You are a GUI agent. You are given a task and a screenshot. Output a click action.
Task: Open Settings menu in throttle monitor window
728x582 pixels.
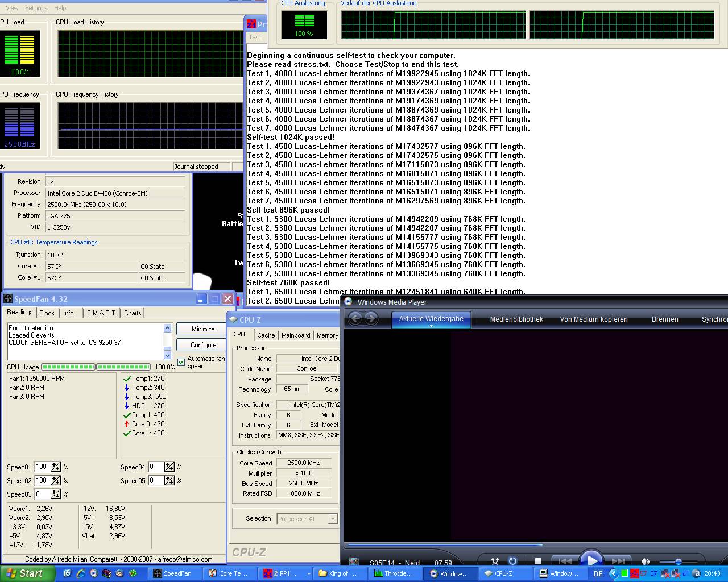(36, 8)
